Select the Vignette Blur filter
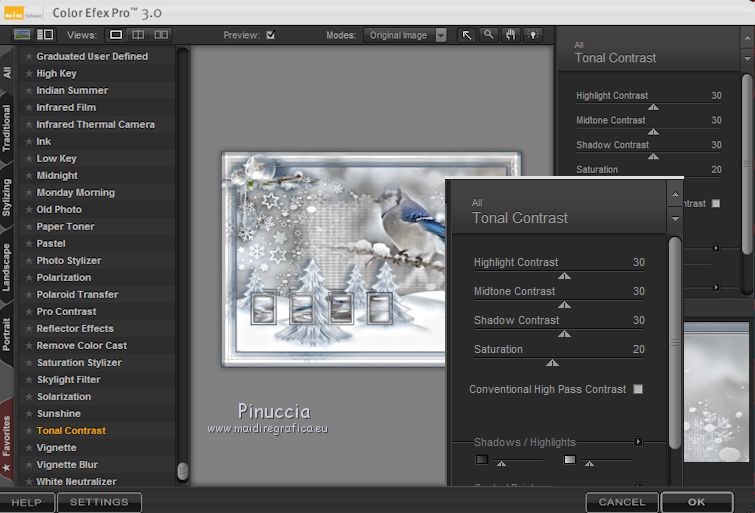Screen dimensions: 755x513 tap(67, 464)
